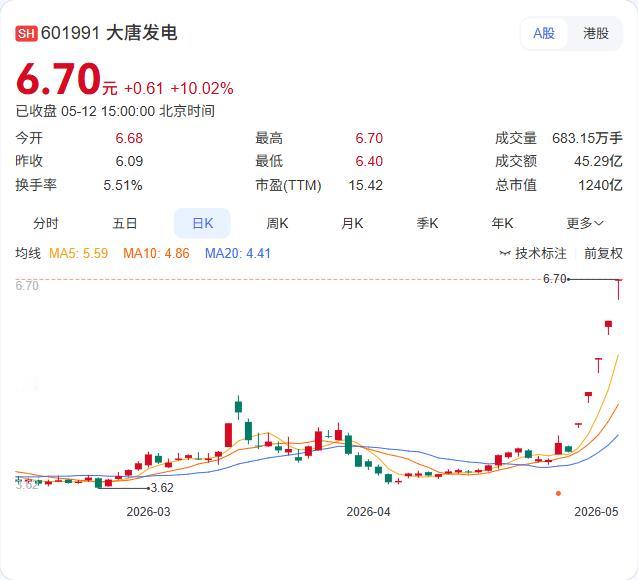Image resolution: width=638 pixels, height=580 pixels.
Task: Click the +10.02% change percentage
Action: pos(202,88)
